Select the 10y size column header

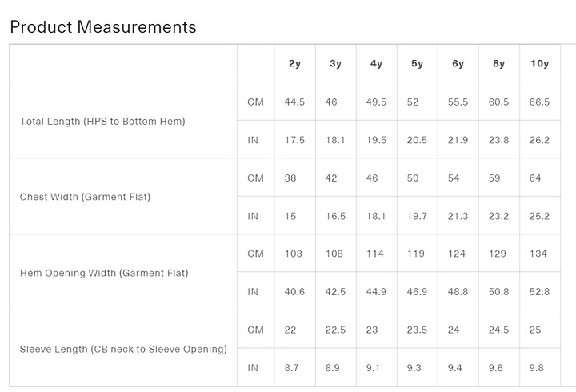pyautogui.click(x=540, y=63)
